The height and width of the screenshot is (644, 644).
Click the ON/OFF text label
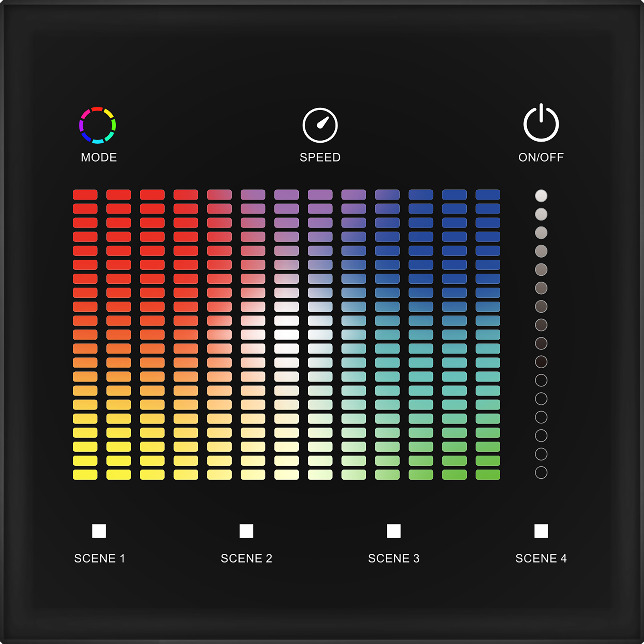(x=541, y=157)
